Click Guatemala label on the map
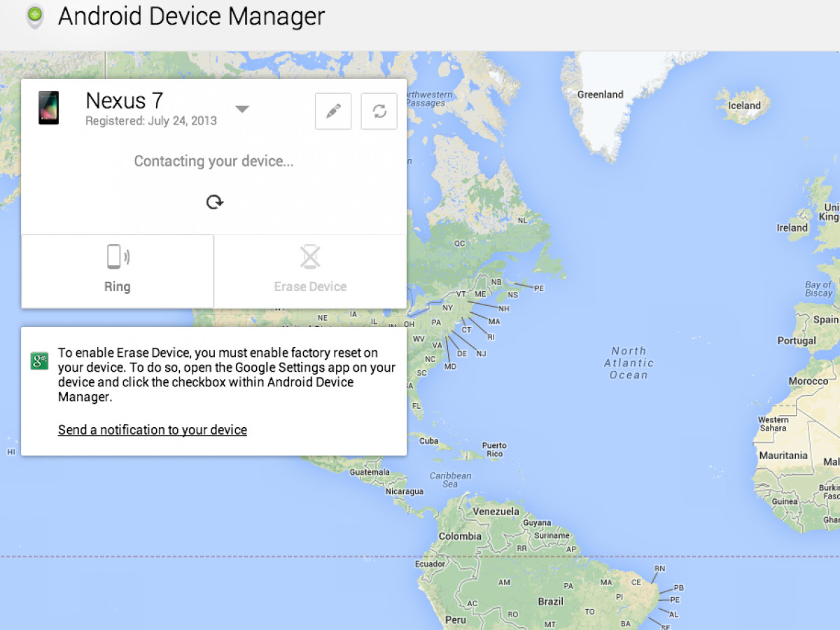The width and height of the screenshot is (840, 630). 370,472
